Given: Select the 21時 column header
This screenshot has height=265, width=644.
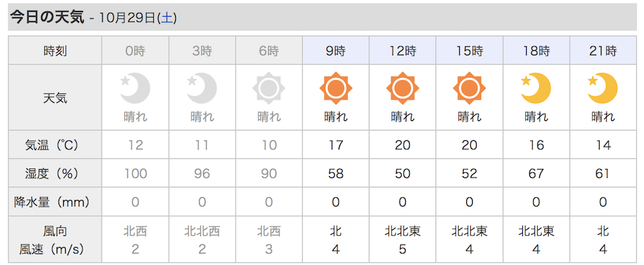Looking at the screenshot, I should tap(603, 50).
